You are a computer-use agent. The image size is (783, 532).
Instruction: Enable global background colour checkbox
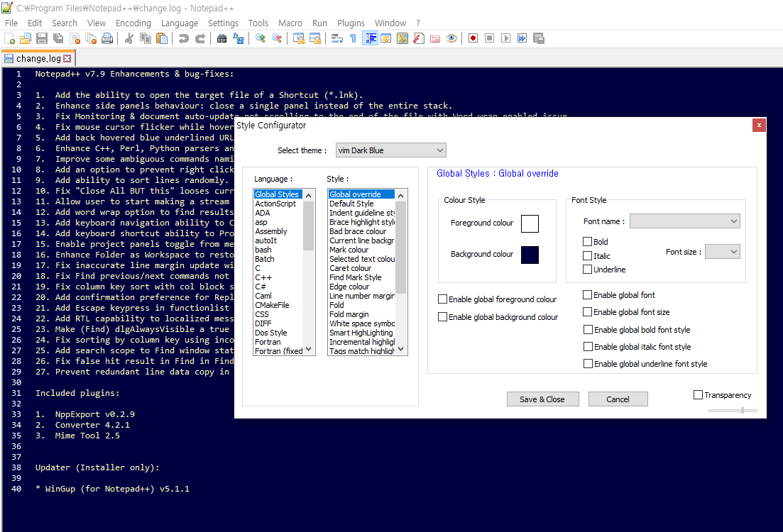click(x=442, y=317)
